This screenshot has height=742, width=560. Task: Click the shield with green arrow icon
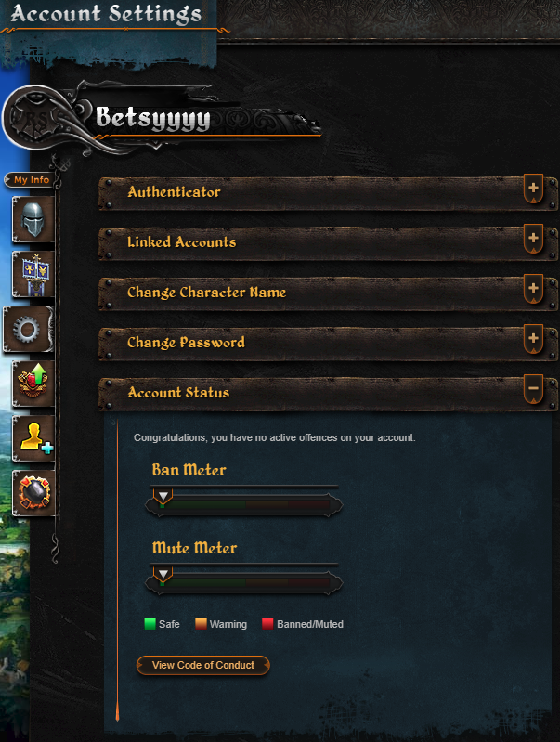click(33, 384)
